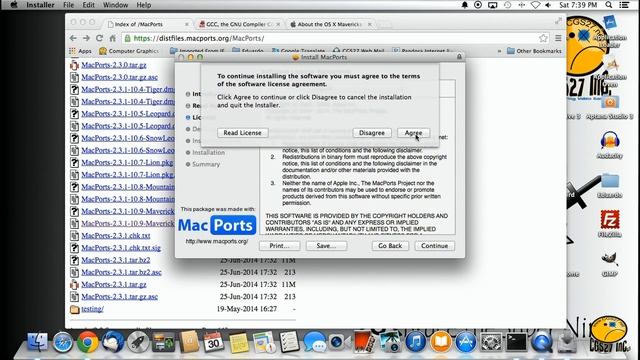640x360 pixels.
Task: Click the installer Continue button
Action: [x=434, y=246]
